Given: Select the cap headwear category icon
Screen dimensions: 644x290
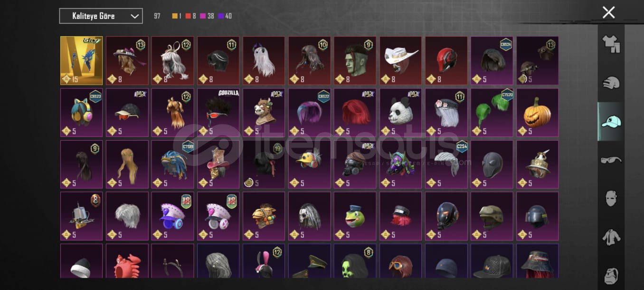Looking at the screenshot, I should pos(611,122).
